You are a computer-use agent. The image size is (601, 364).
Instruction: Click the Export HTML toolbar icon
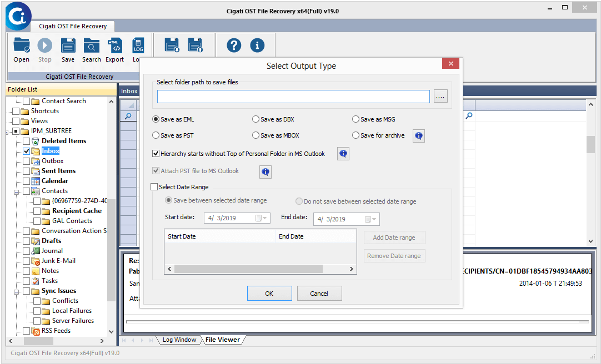(x=114, y=46)
